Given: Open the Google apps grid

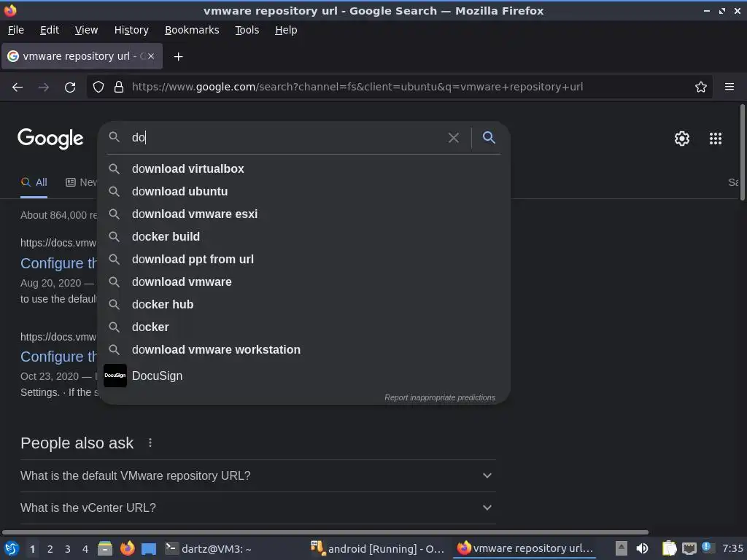Looking at the screenshot, I should point(716,139).
